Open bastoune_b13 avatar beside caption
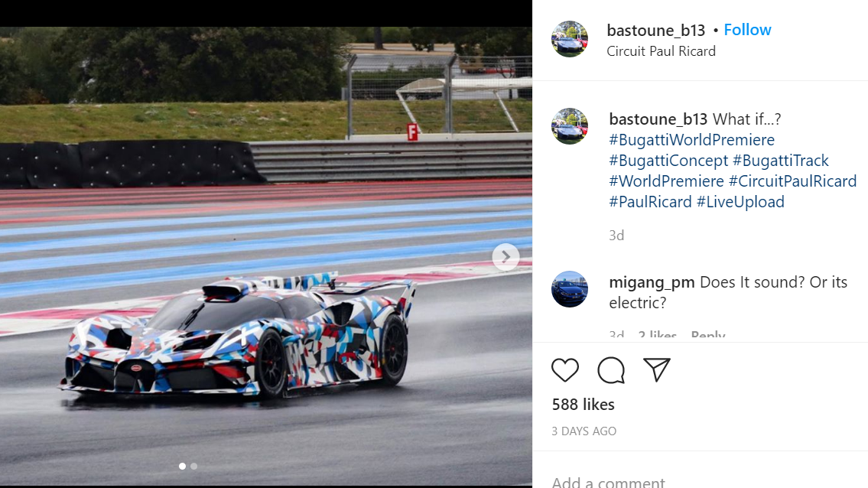This screenshot has height=488, width=868. [x=569, y=126]
